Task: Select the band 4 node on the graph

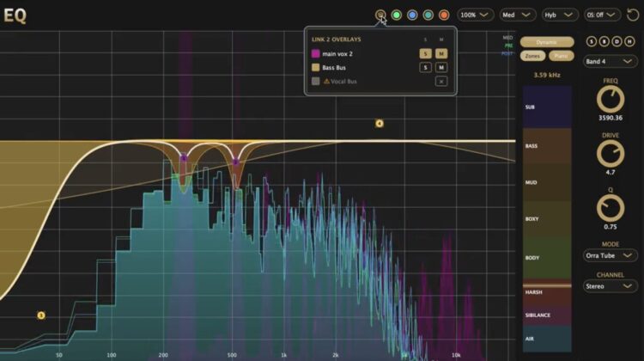Action: pos(379,124)
